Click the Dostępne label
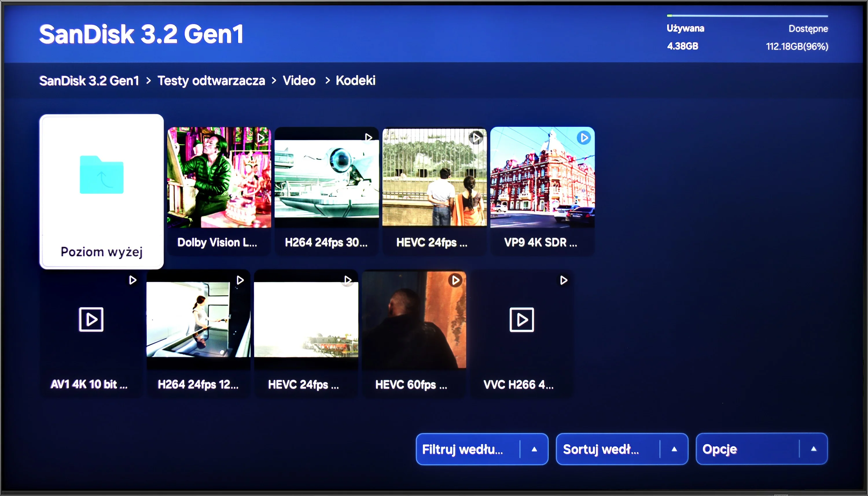 point(808,29)
